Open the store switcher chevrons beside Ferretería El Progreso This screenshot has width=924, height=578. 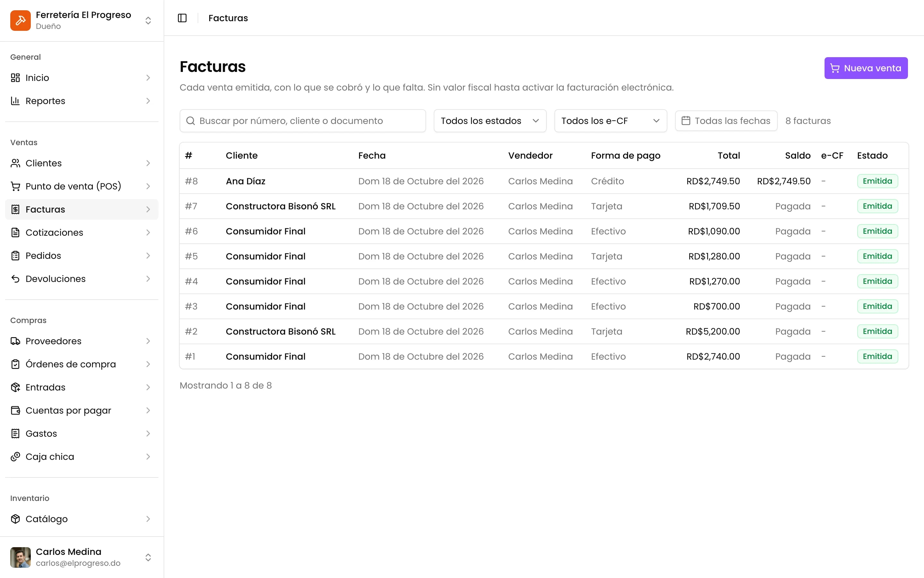[x=148, y=20]
